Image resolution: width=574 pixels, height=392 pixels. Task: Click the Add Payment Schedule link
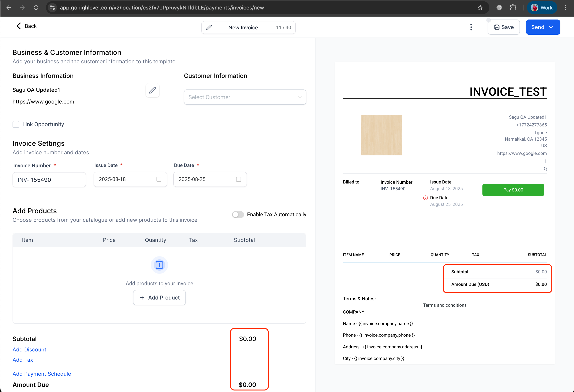tap(42, 374)
